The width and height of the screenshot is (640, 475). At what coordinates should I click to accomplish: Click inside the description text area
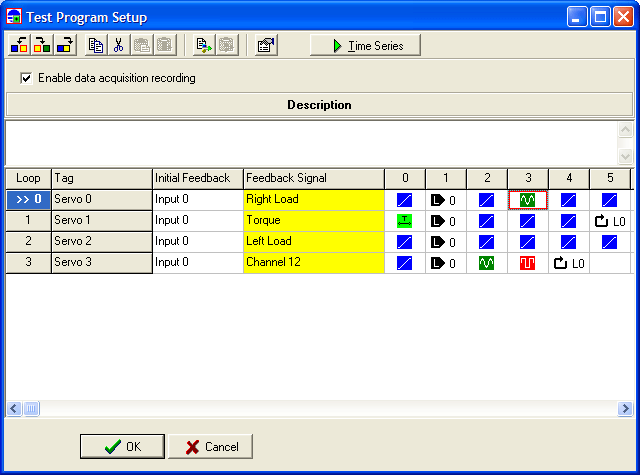pos(312,143)
